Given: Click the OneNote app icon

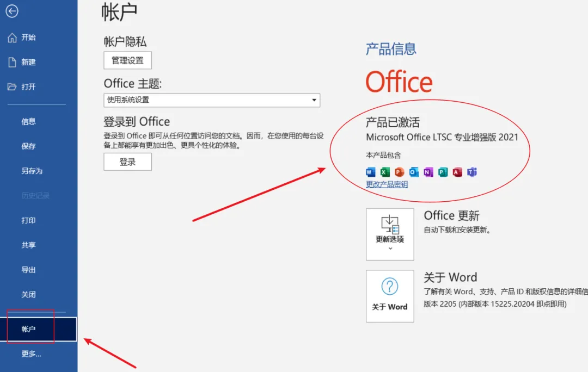Looking at the screenshot, I should point(428,172).
